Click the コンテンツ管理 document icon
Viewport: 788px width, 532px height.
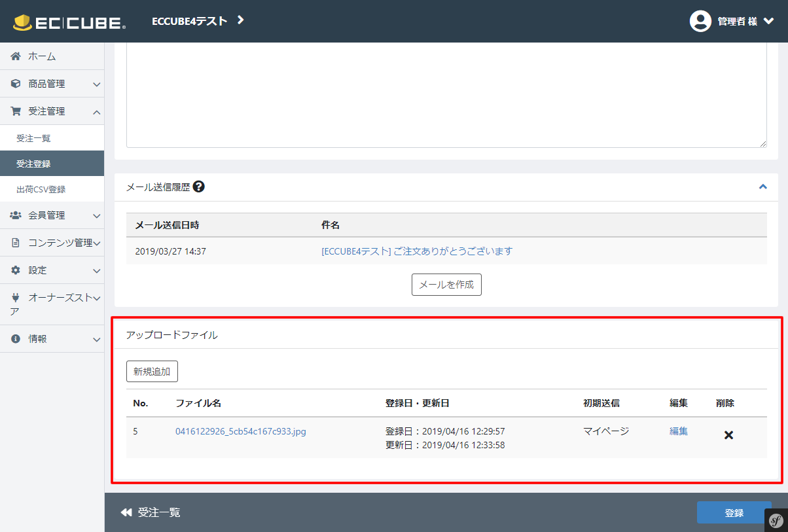pyautogui.click(x=16, y=243)
